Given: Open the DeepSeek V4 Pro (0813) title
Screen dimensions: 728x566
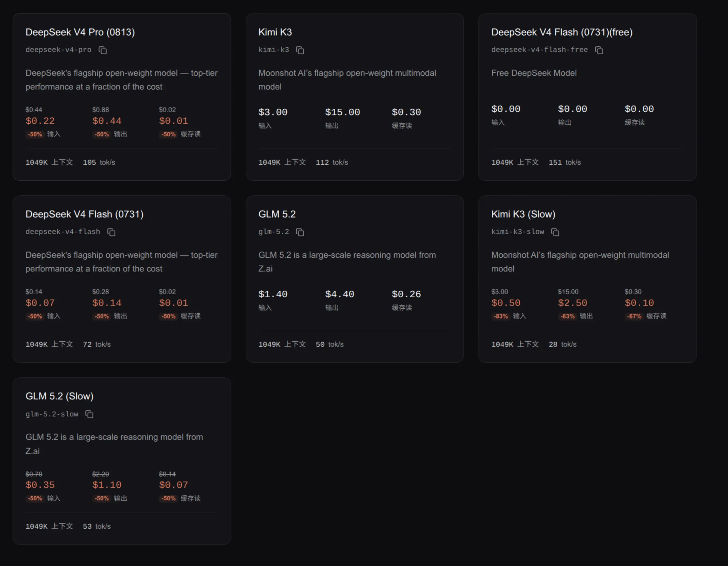Looking at the screenshot, I should point(80,32).
